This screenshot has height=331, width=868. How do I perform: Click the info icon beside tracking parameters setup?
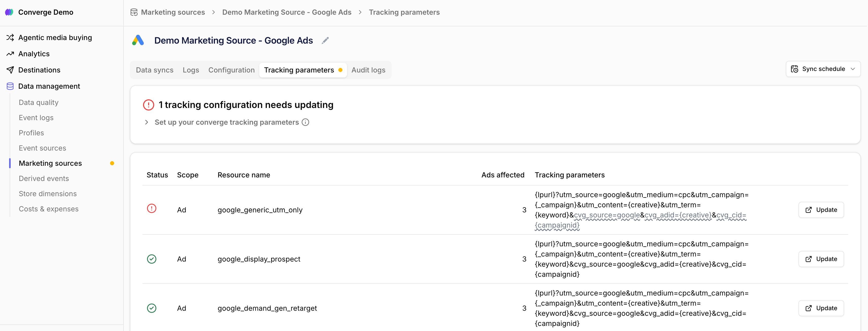click(x=305, y=122)
